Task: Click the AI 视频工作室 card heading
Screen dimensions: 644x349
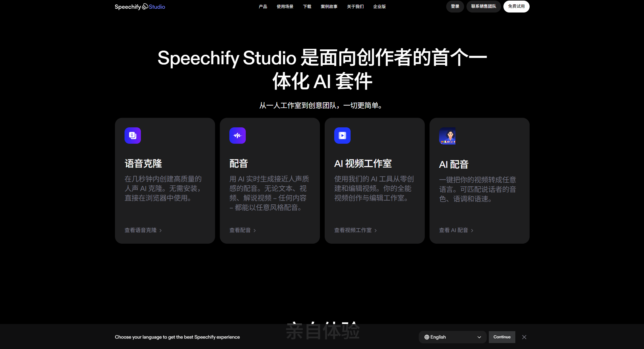Action: [x=363, y=164]
